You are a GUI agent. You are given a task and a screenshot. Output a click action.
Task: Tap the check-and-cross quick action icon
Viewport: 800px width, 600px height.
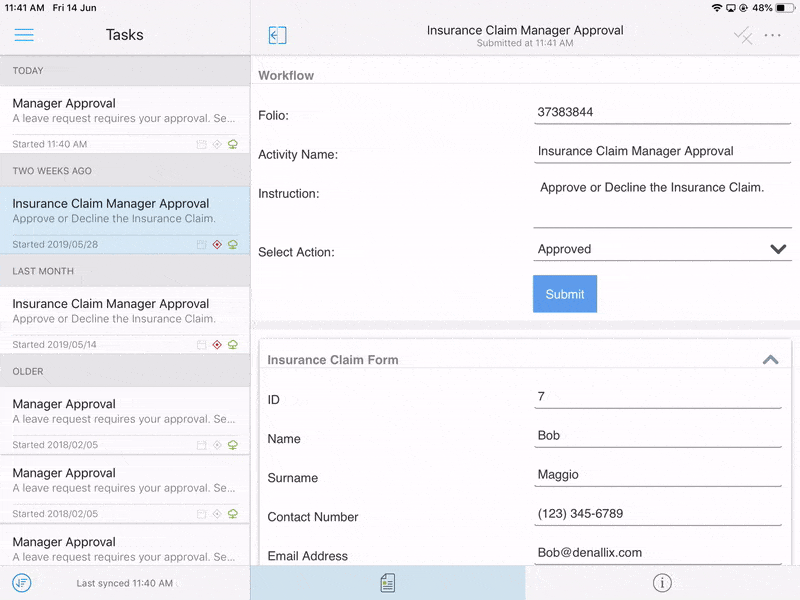(743, 35)
